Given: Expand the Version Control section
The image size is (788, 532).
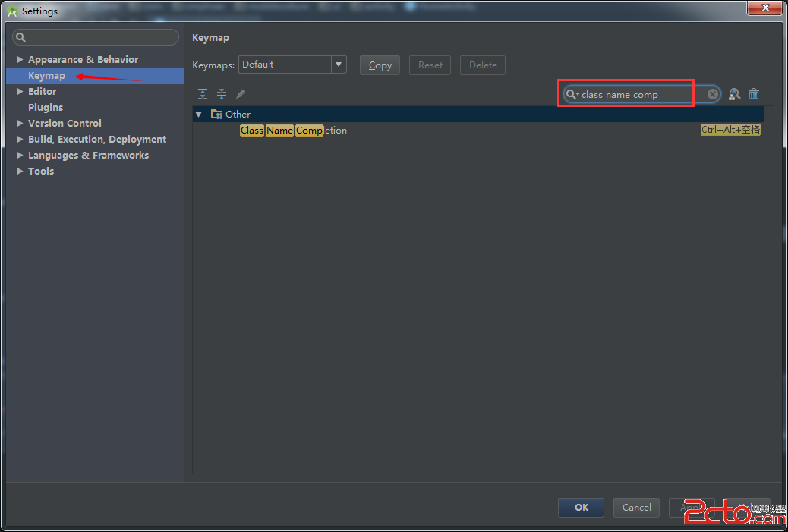Looking at the screenshot, I should pos(20,124).
